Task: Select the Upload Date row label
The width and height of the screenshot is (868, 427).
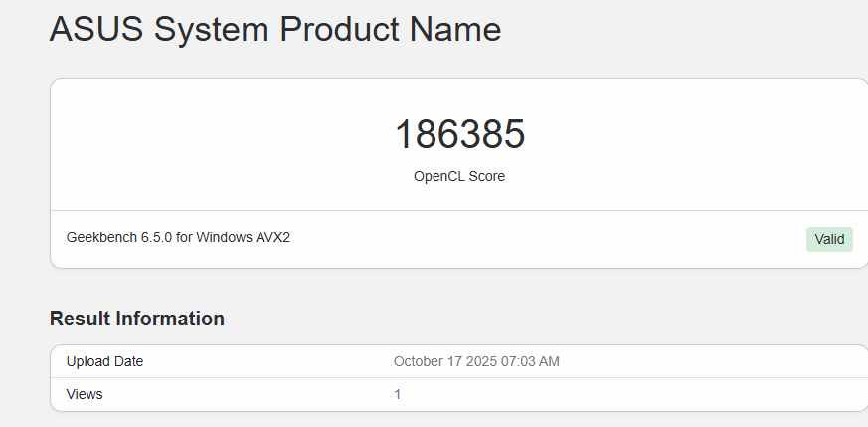Action: point(104,361)
